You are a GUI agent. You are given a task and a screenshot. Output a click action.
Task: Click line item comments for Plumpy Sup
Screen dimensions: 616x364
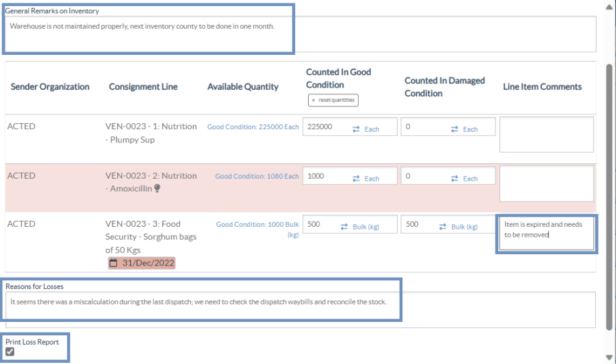546,134
